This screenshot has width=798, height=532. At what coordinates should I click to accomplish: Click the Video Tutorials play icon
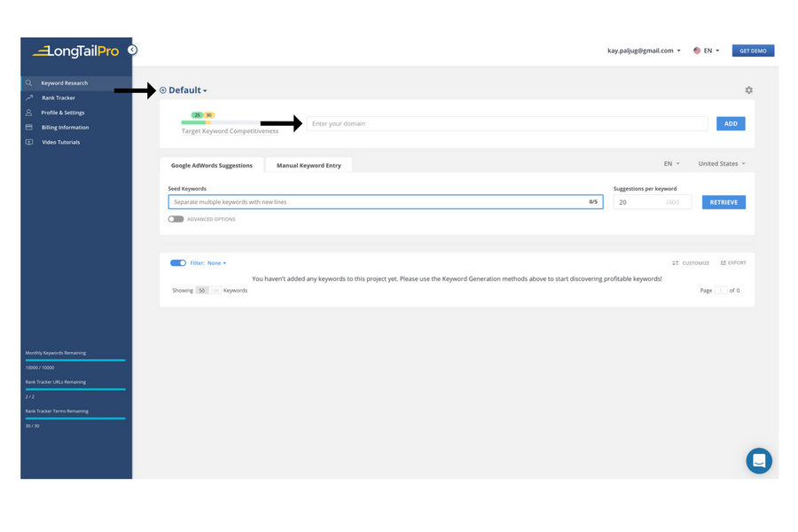29,142
